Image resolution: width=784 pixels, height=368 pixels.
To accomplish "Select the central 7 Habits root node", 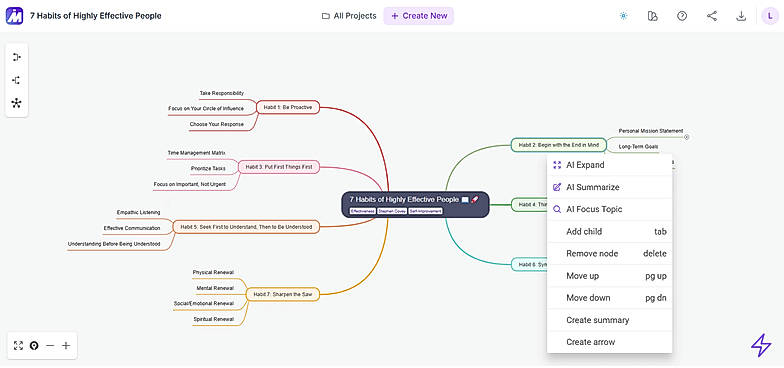I will pyautogui.click(x=415, y=204).
